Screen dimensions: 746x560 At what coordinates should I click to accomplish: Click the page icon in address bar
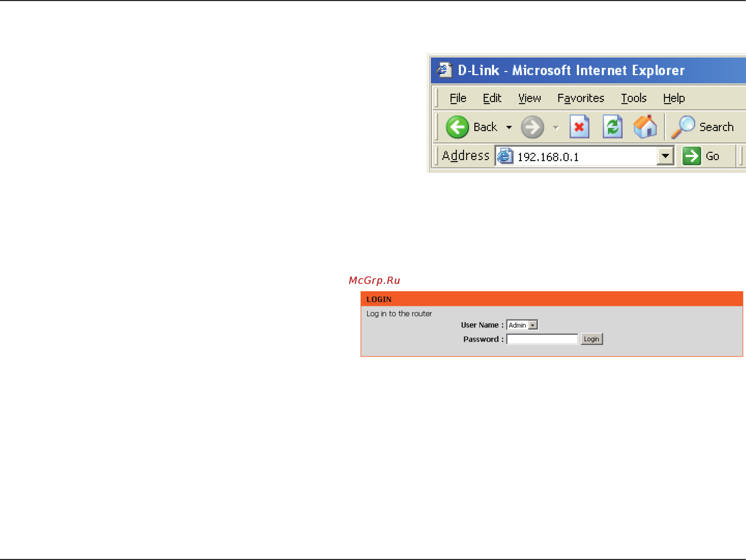pyautogui.click(x=505, y=156)
